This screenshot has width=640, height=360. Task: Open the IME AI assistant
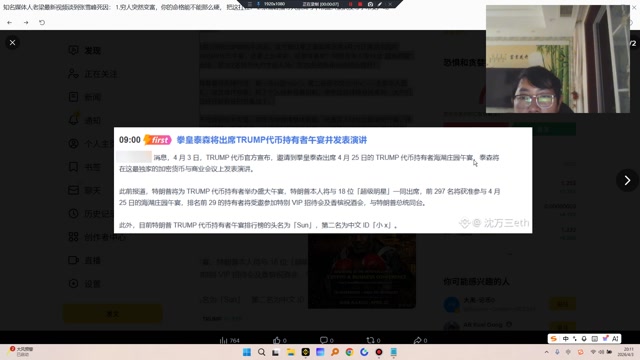(x=615, y=339)
